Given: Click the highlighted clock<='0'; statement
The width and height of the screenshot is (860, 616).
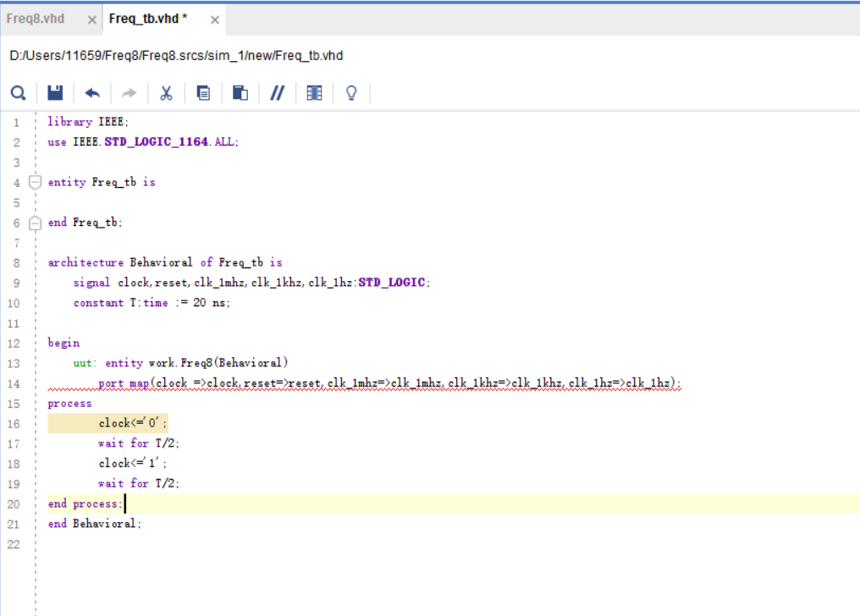Looking at the screenshot, I should point(133,423).
